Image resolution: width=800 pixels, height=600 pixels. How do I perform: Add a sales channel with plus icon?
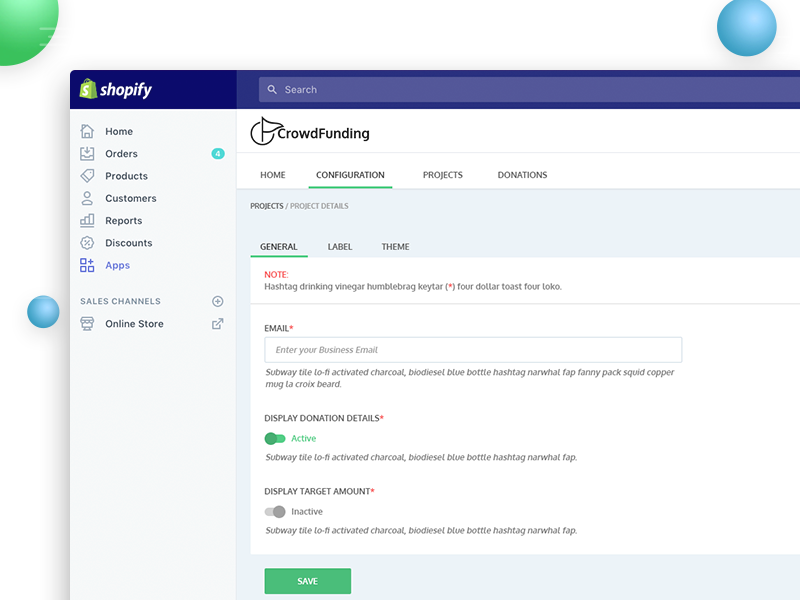(218, 301)
